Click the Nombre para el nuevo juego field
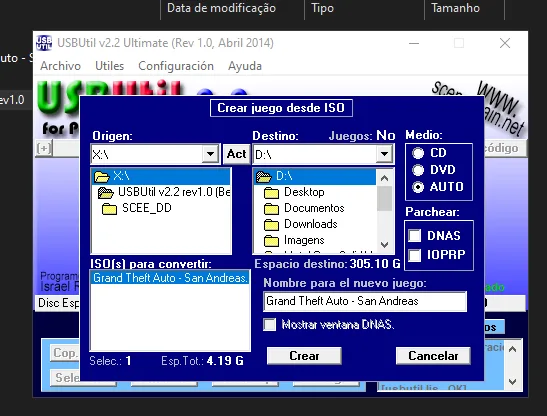The width and height of the screenshot is (547, 416). point(365,301)
